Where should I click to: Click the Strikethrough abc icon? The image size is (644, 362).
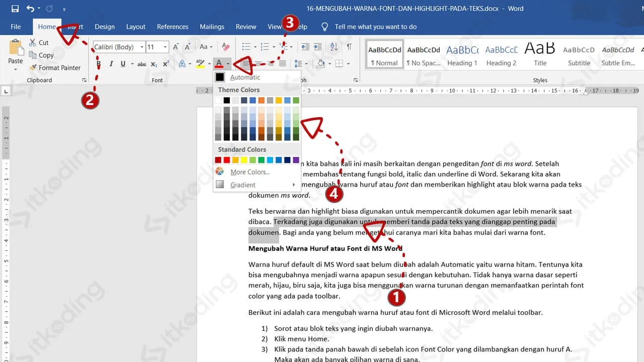[x=142, y=64]
